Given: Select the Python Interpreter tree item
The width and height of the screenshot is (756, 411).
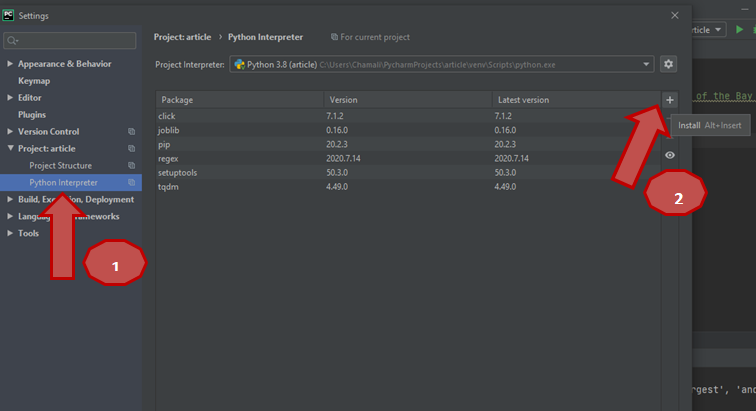Looking at the screenshot, I should [71, 182].
